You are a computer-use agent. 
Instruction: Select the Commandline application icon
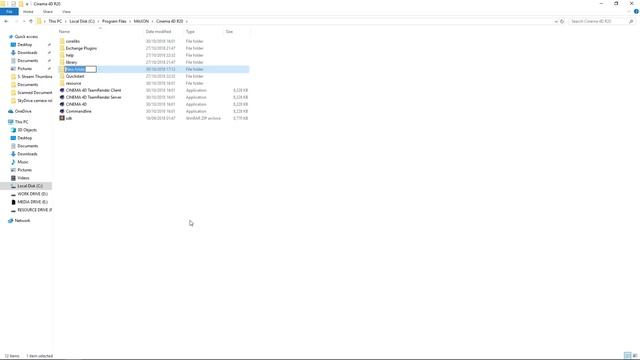[62, 111]
